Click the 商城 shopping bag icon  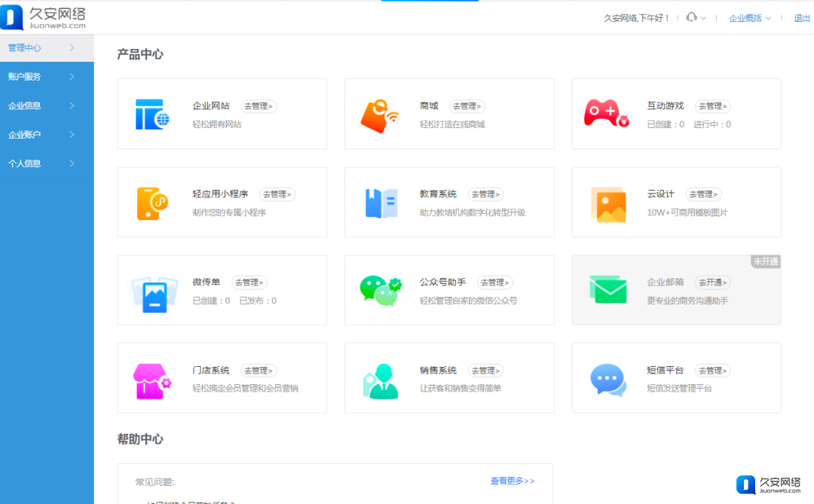[379, 116]
